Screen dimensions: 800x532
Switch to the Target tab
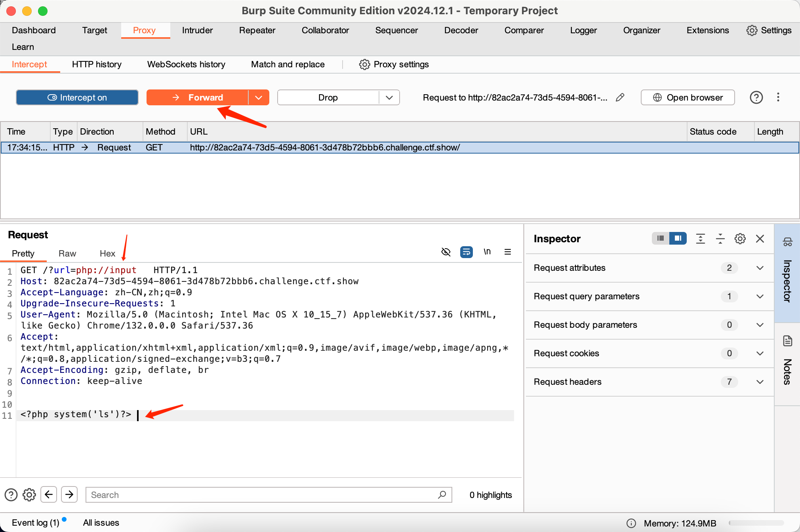[95, 30]
